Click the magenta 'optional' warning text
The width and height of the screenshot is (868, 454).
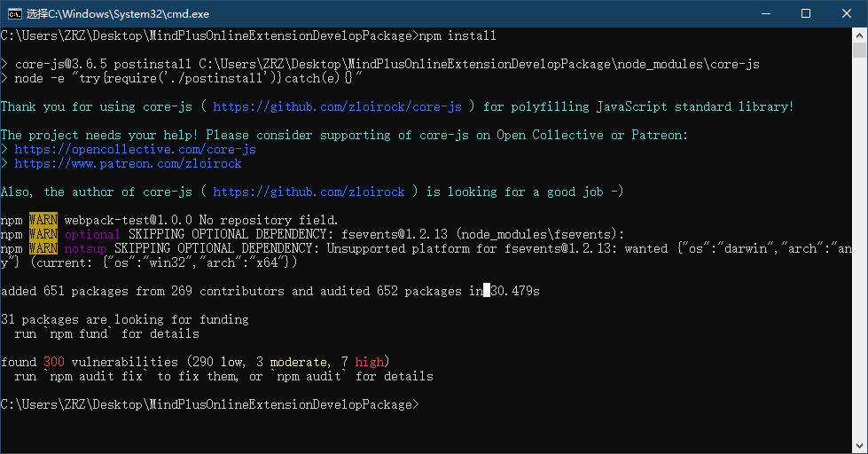(92, 234)
